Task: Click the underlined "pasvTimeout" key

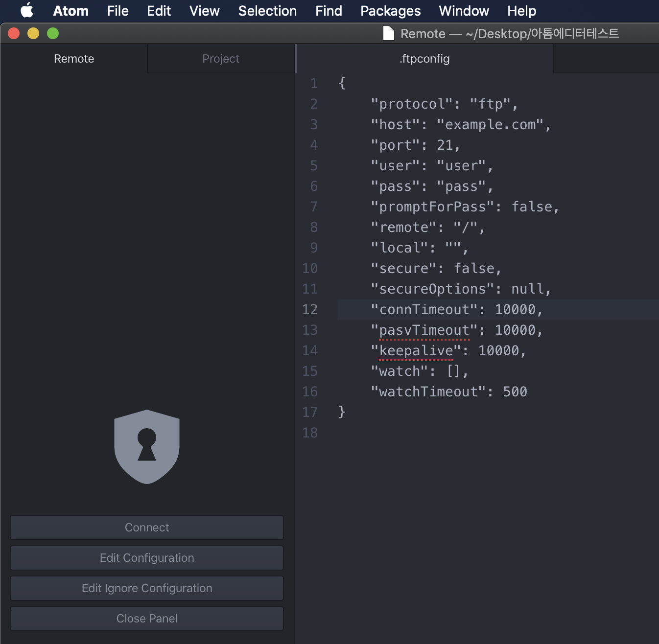Action: click(x=424, y=330)
